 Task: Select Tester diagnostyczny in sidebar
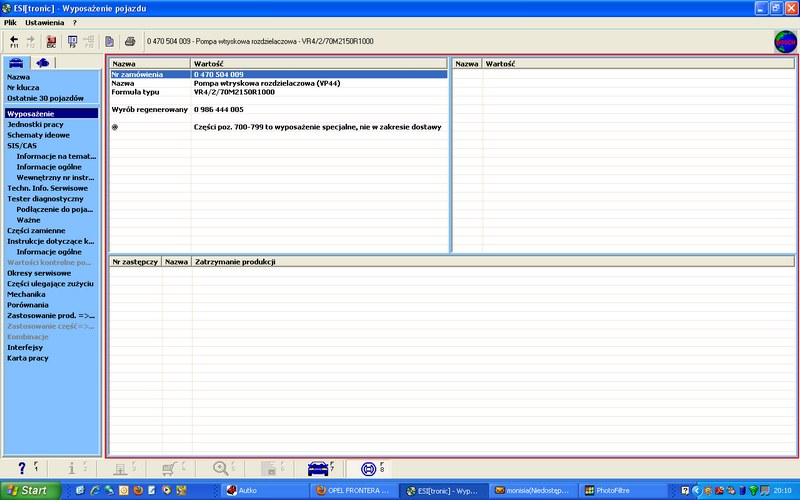(45, 198)
